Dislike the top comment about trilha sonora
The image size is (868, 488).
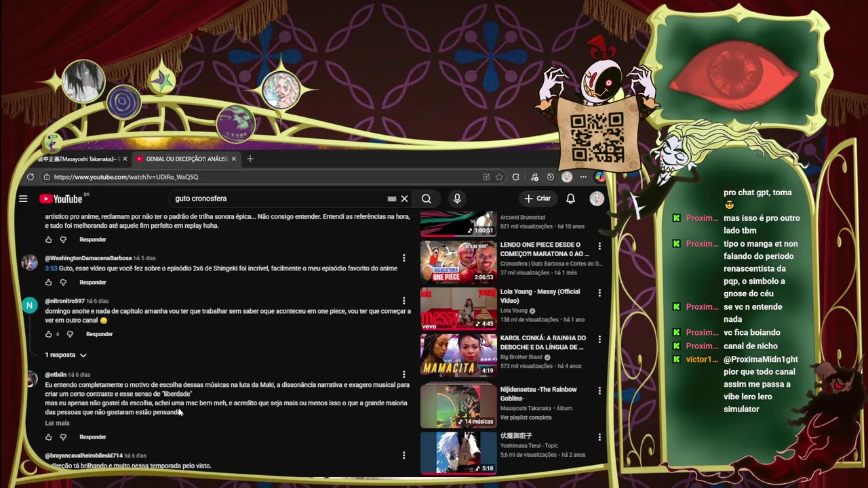[x=63, y=240]
